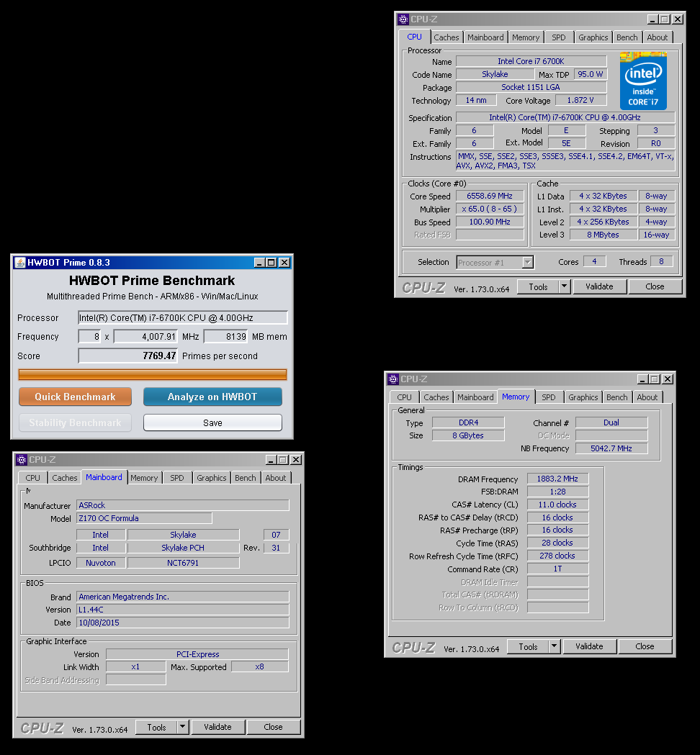This screenshot has width=700, height=755.
Task: Click the tRFC value 278 clocks
Action: [x=557, y=556]
